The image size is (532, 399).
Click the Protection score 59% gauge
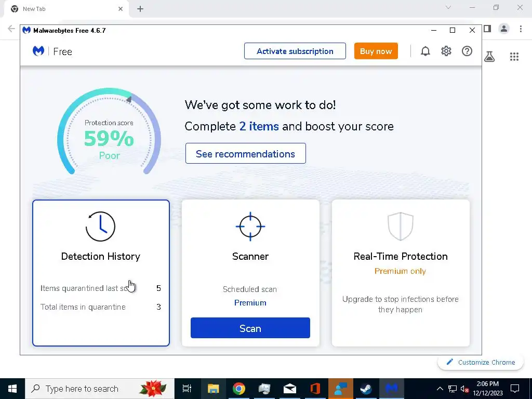click(109, 131)
